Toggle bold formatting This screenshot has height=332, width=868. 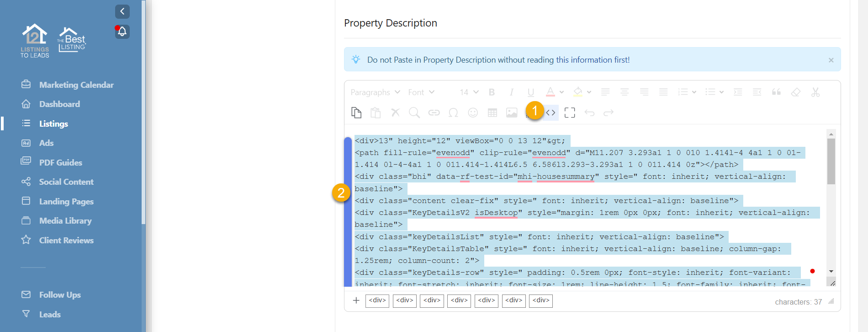pos(492,92)
